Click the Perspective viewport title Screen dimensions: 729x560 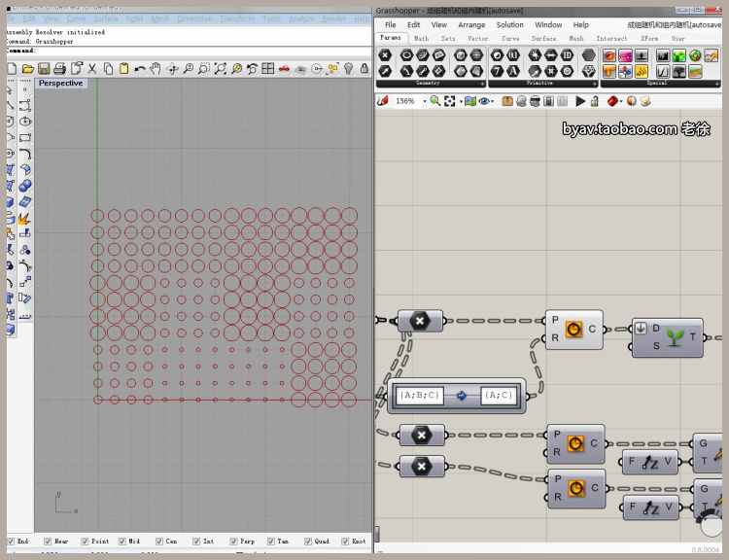click(x=60, y=84)
